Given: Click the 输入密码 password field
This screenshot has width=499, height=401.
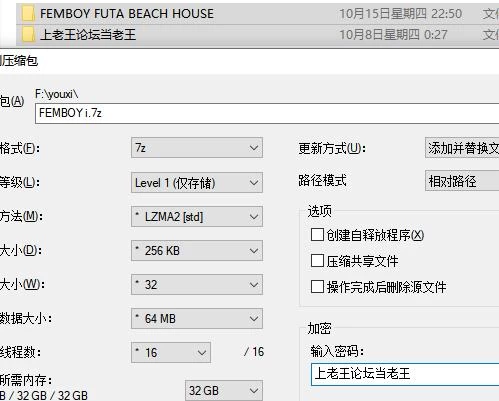Looking at the screenshot, I should click(x=405, y=374).
